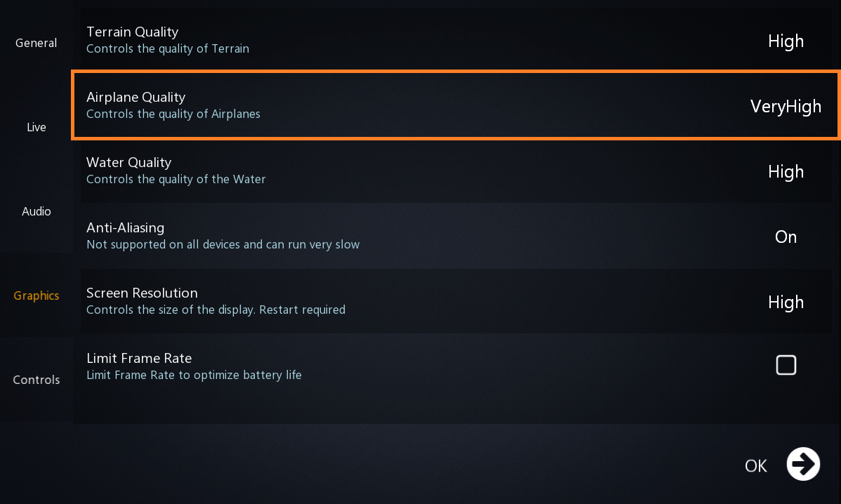Select the Terrain Quality row title
Viewport: 841px width, 504px height.
tap(132, 32)
